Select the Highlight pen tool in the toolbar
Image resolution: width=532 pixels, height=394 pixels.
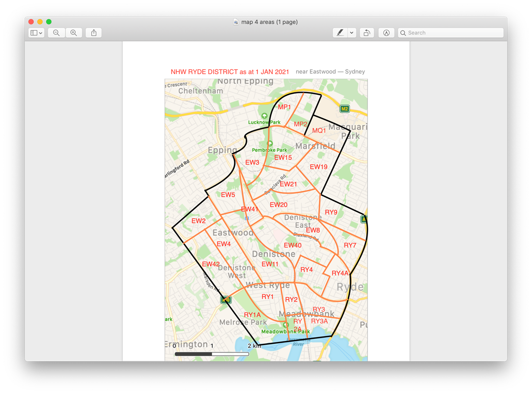point(341,33)
